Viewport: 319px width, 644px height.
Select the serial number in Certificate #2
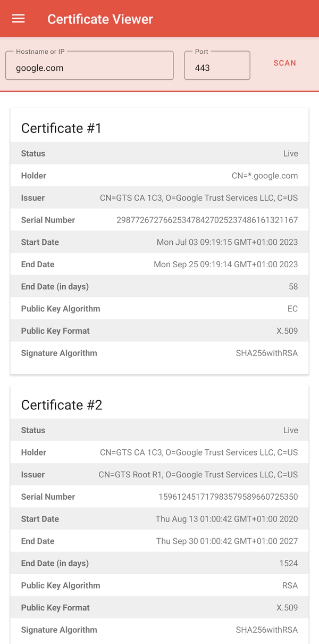tap(228, 497)
